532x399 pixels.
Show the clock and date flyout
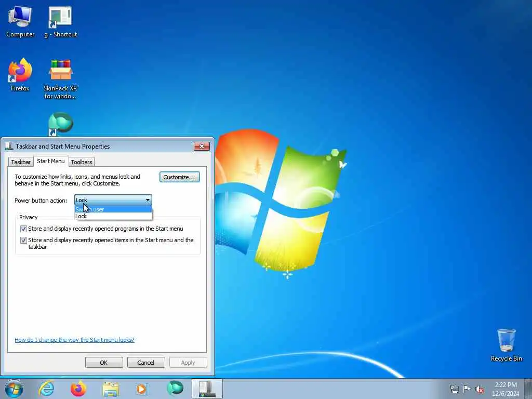[x=506, y=389]
